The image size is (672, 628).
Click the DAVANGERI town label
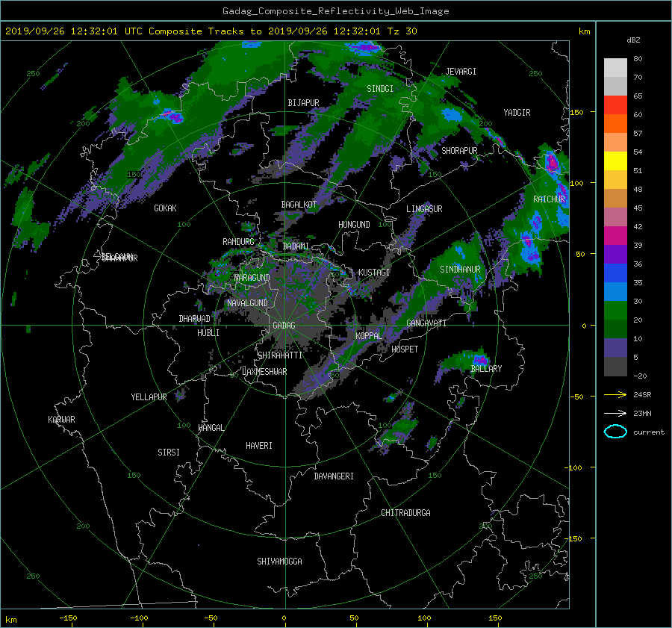pyautogui.click(x=334, y=476)
